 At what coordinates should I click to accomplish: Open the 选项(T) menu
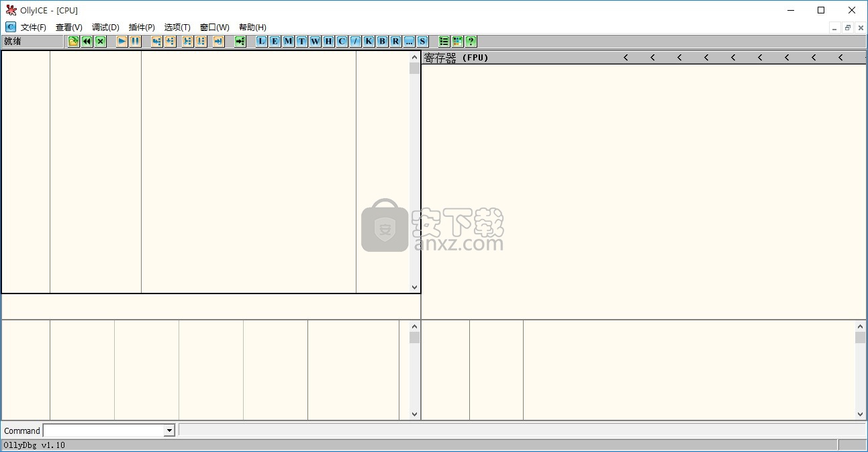click(x=177, y=28)
